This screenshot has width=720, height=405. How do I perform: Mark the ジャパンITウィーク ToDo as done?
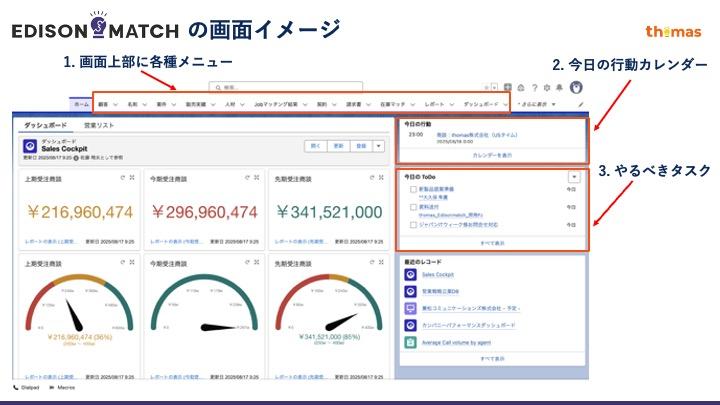412,225
